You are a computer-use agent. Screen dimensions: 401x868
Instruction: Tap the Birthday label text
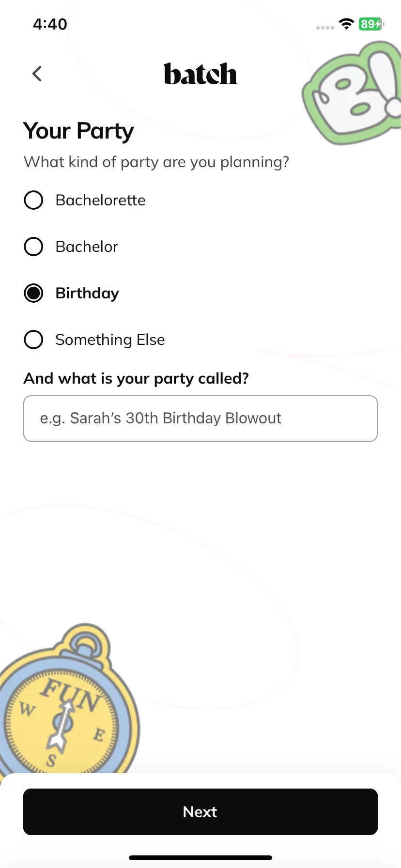(x=87, y=294)
